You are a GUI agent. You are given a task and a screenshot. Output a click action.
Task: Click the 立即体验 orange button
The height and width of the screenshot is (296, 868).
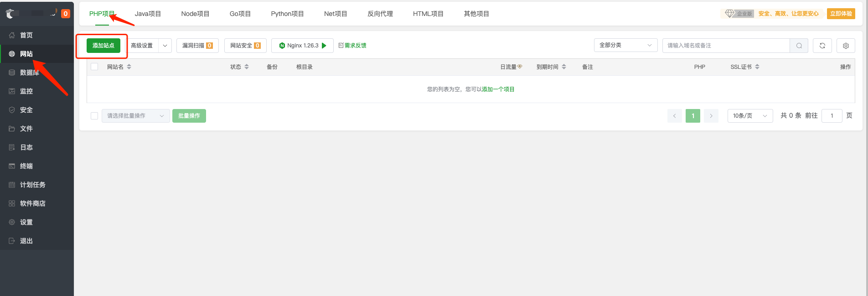pyautogui.click(x=841, y=14)
